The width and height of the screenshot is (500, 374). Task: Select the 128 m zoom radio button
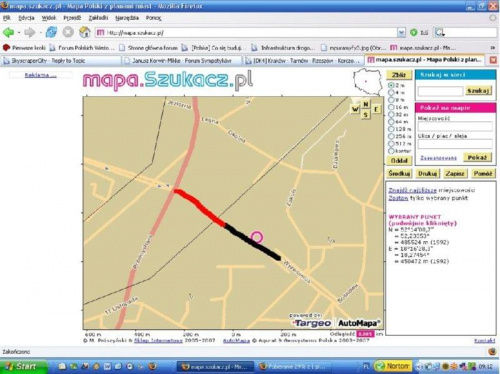point(391,129)
